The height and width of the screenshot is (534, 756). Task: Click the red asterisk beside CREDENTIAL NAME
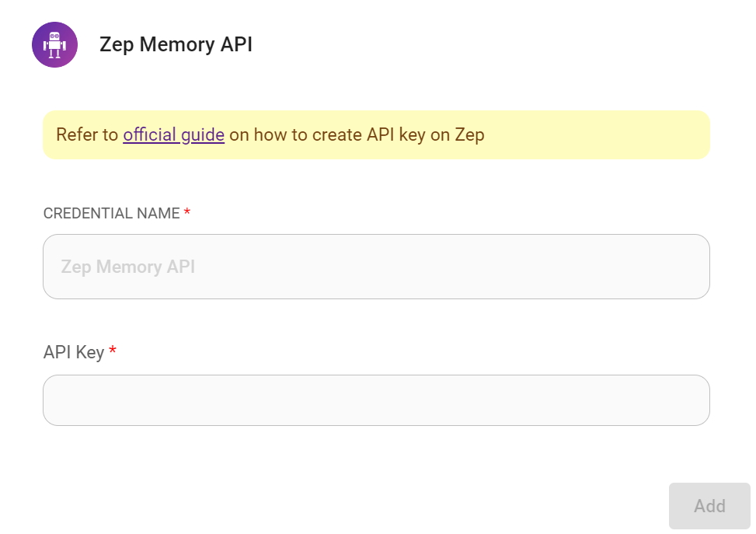tap(187, 213)
